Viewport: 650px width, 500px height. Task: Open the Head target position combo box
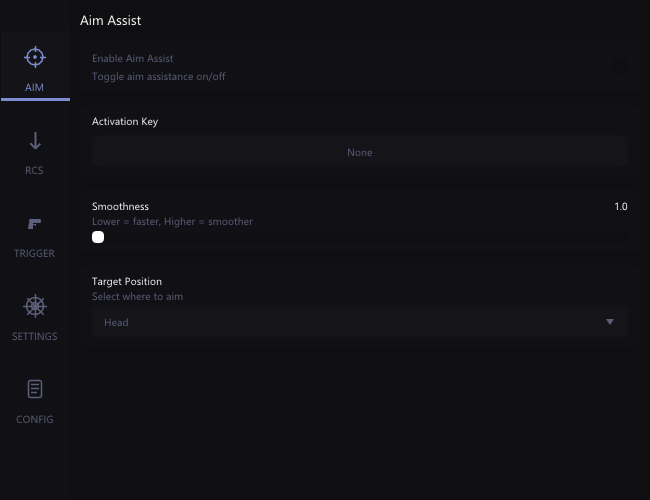pos(359,322)
